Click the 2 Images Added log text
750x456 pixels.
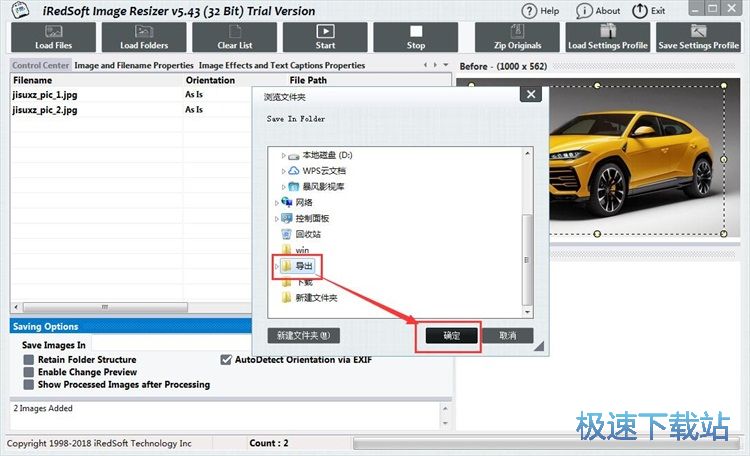(x=43, y=408)
